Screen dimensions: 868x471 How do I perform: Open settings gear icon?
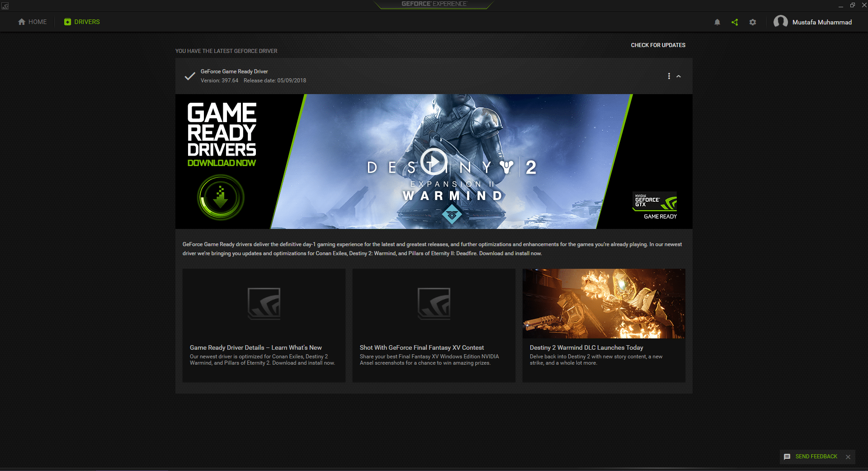coord(753,22)
